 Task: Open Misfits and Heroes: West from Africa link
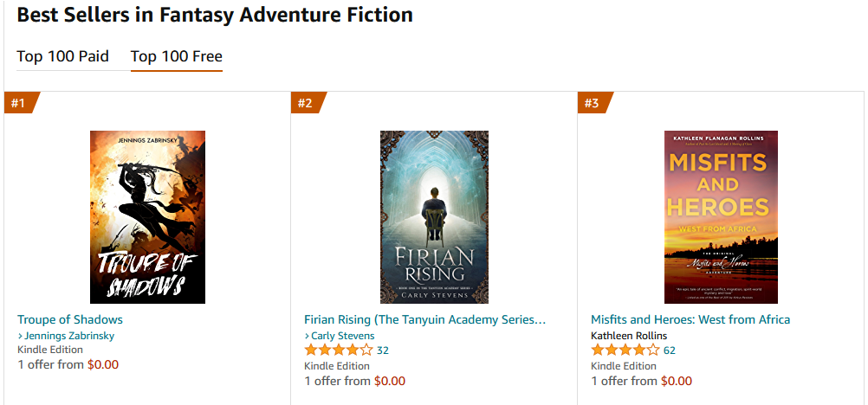[690, 319]
